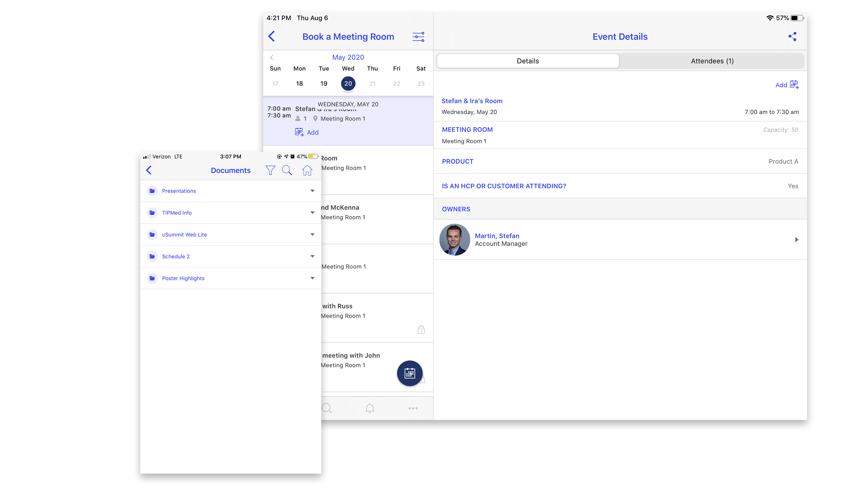Open the TIPMed Info folder label
This screenshot has height=504, width=844.
click(177, 212)
